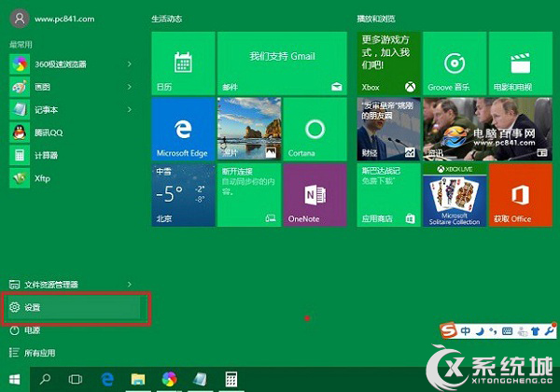Click the user account avatar www.pc841.com

(20, 19)
